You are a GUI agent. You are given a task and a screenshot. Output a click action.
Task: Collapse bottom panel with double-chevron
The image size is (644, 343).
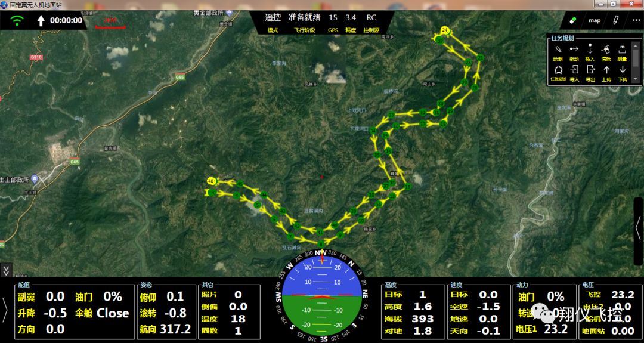pyautogui.click(x=6, y=270)
